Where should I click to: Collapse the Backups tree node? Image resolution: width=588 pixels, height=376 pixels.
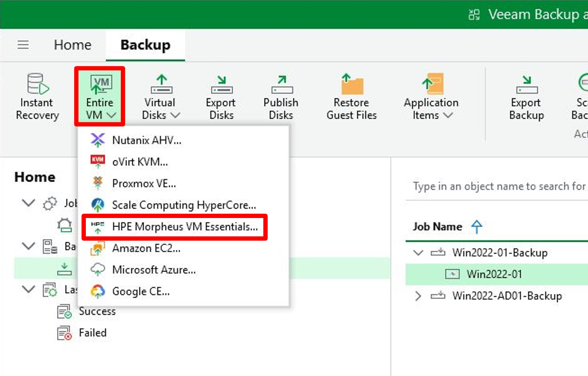click(29, 246)
